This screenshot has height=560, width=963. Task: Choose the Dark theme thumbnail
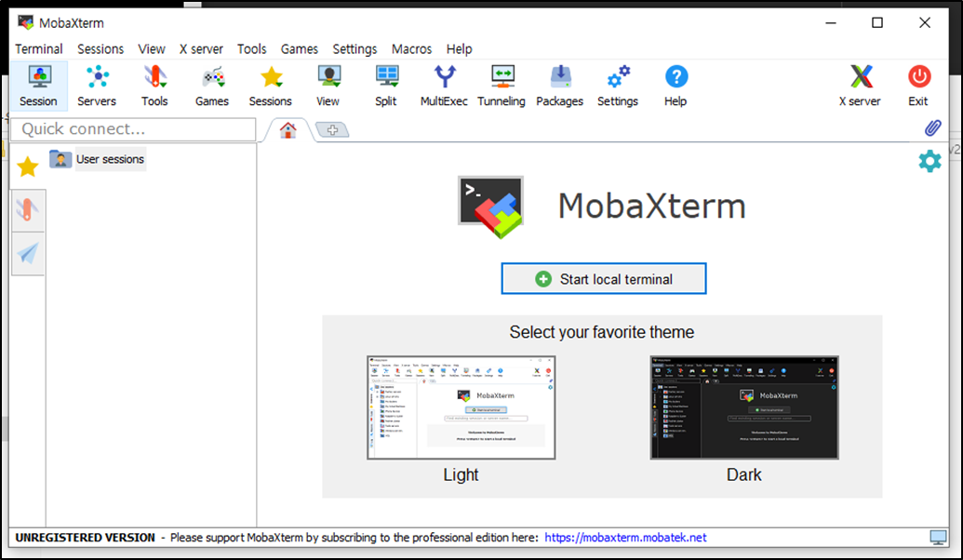[x=744, y=407]
